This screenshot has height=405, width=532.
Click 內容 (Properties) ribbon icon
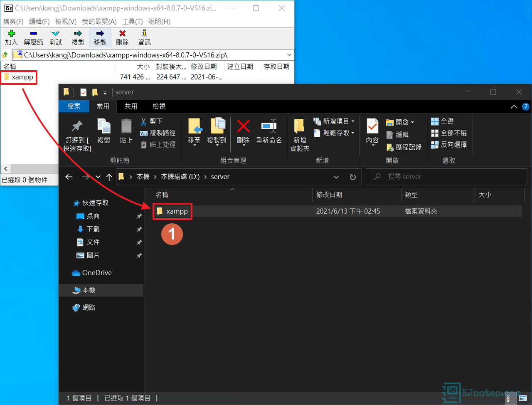(x=372, y=131)
